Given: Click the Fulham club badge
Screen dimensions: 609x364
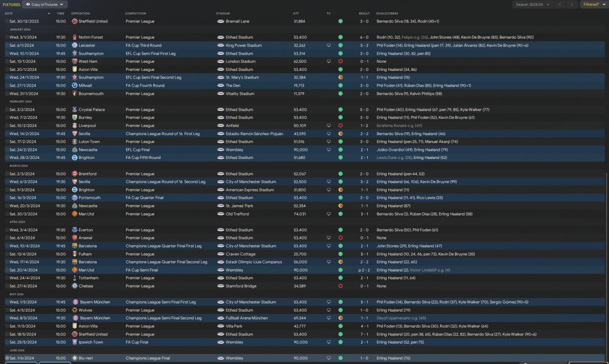Looking at the screenshot, I should [x=75, y=254].
